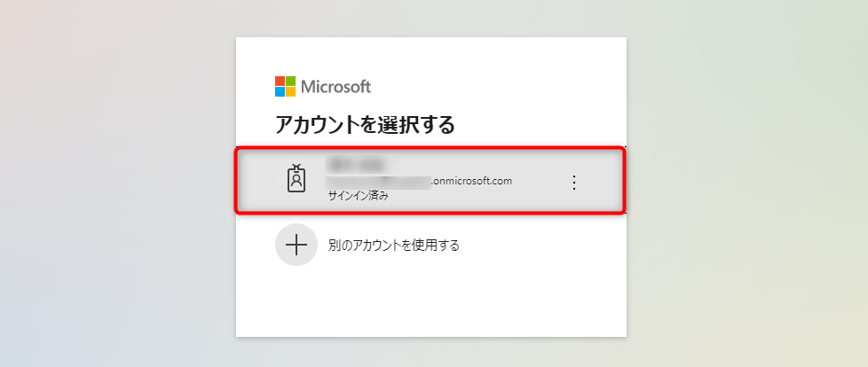868x367 pixels.
Task: Click the blank white area below the account list
Action: tap(430, 301)
